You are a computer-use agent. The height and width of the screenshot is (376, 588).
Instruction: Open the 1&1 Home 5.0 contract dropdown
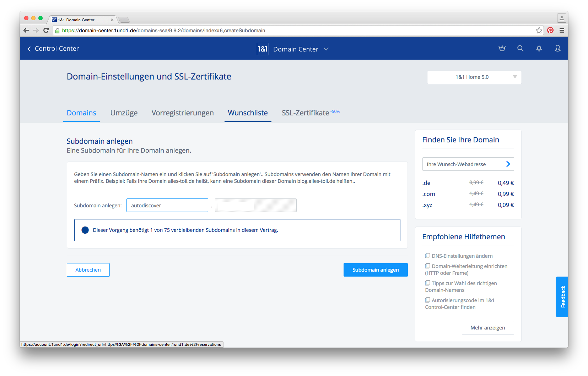coord(474,77)
